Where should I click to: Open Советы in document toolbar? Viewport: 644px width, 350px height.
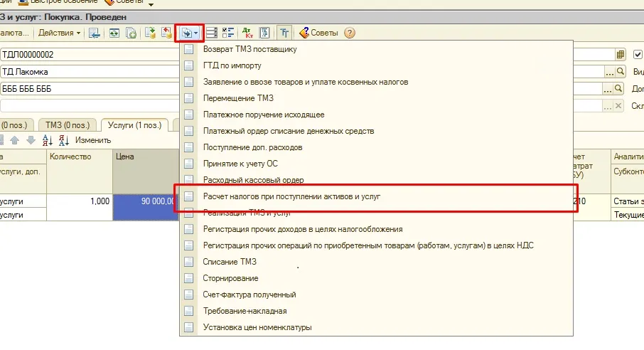[x=318, y=33]
